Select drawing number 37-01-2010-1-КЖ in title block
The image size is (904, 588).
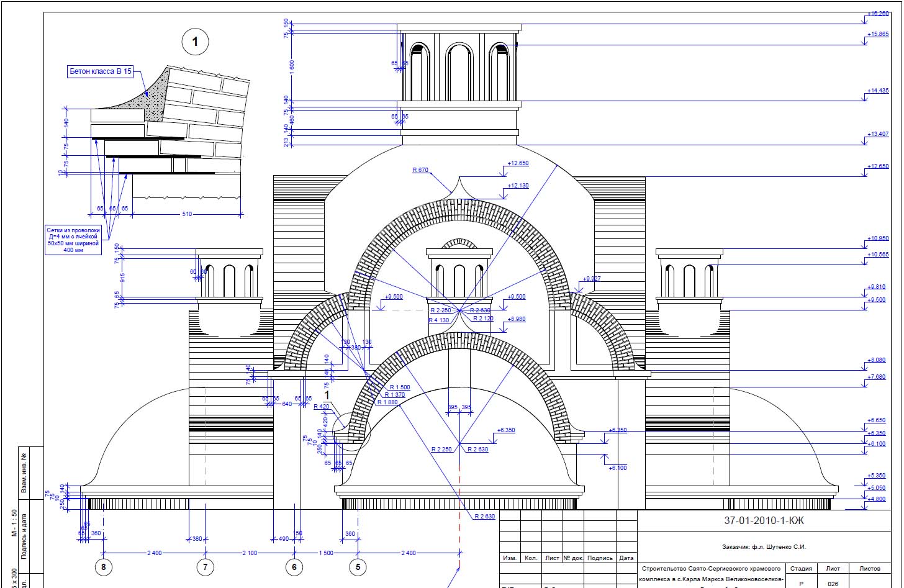pos(764,520)
